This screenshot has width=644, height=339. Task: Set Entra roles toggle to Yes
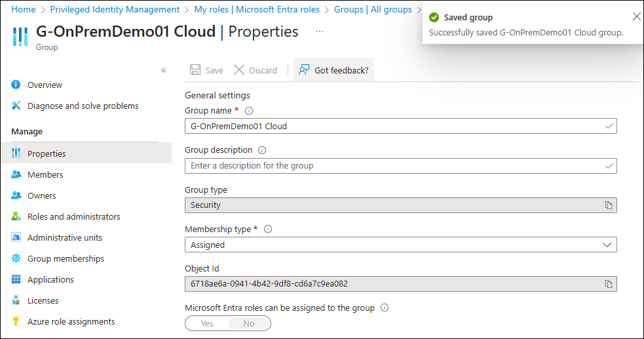[x=207, y=323]
